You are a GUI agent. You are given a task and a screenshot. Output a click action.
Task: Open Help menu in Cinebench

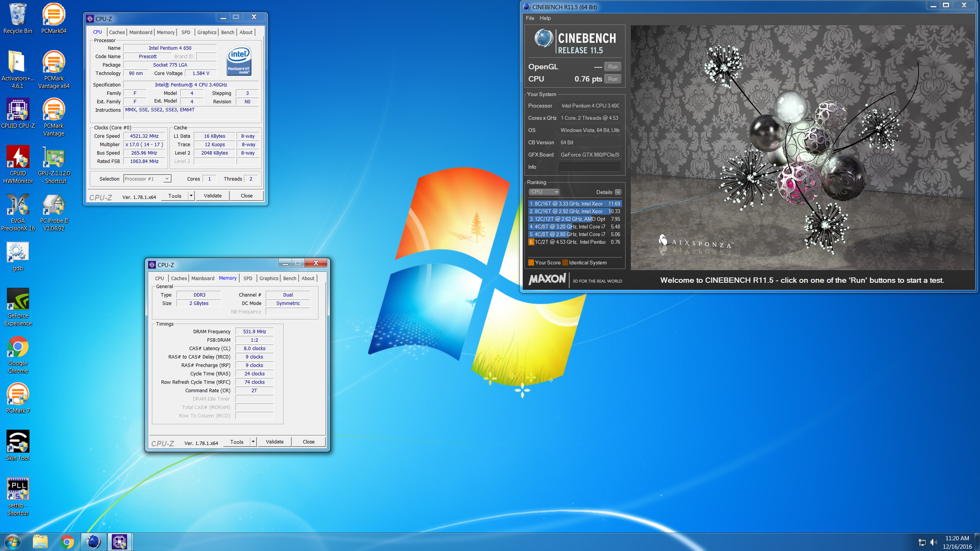(545, 18)
